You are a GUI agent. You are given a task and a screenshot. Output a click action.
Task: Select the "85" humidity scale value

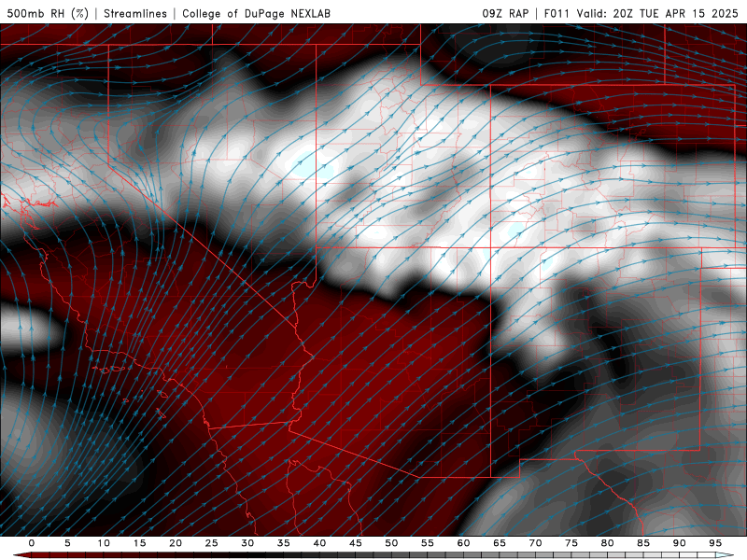tap(643, 543)
